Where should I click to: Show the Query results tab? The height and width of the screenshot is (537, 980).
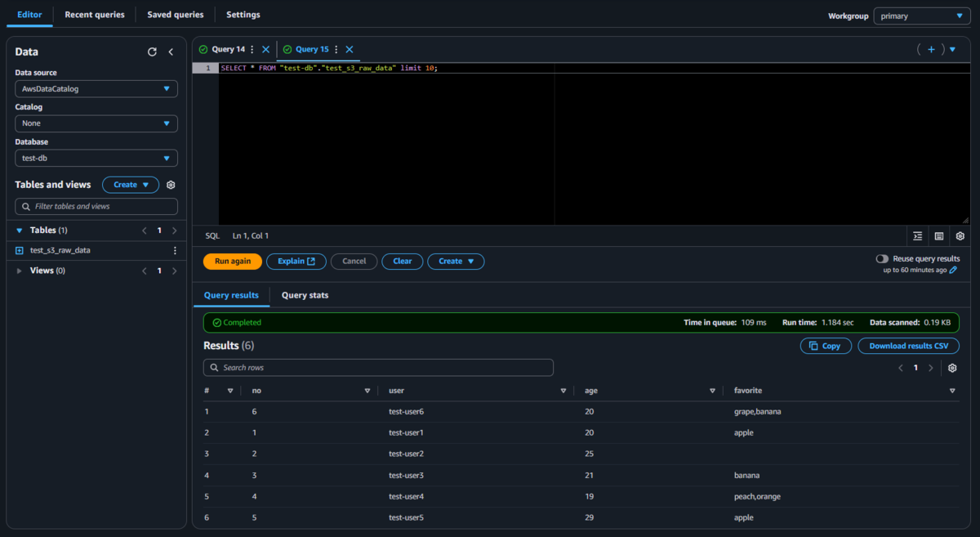231,295
